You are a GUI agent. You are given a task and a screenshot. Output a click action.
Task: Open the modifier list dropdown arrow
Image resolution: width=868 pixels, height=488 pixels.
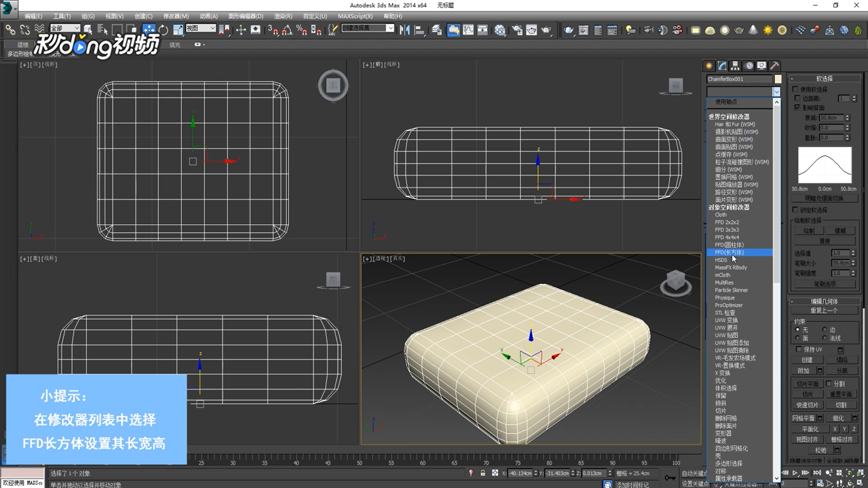click(x=777, y=92)
